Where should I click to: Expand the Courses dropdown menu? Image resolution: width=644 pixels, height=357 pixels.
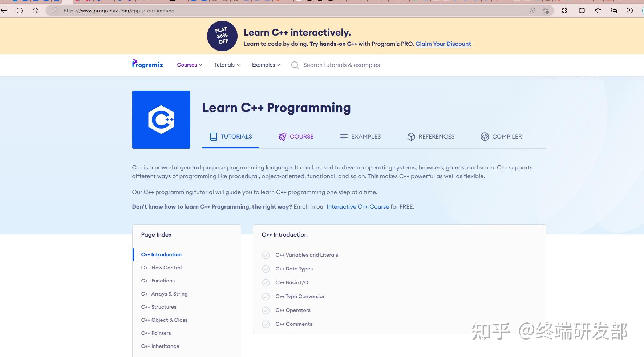tap(189, 65)
